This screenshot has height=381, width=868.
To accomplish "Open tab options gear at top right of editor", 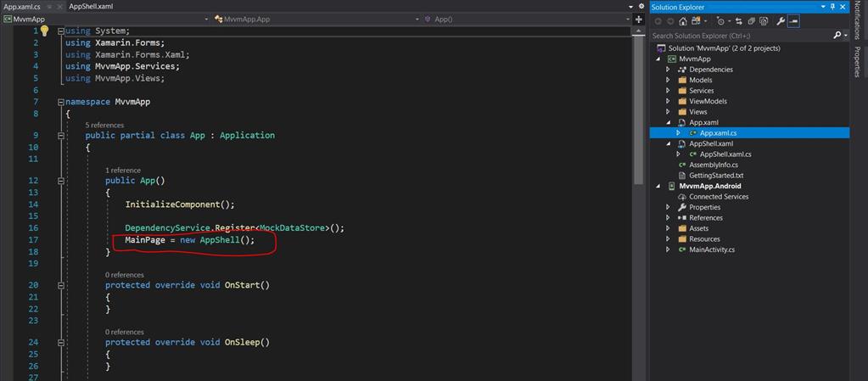I will coord(641,6).
